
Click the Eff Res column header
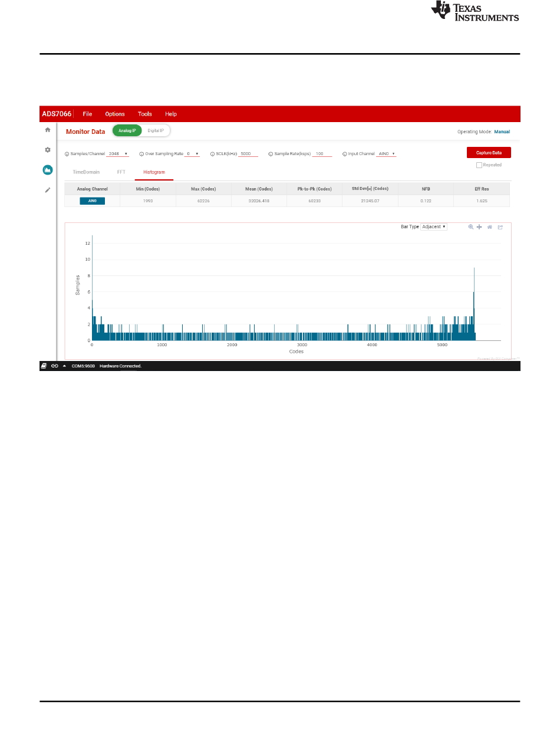pos(482,189)
